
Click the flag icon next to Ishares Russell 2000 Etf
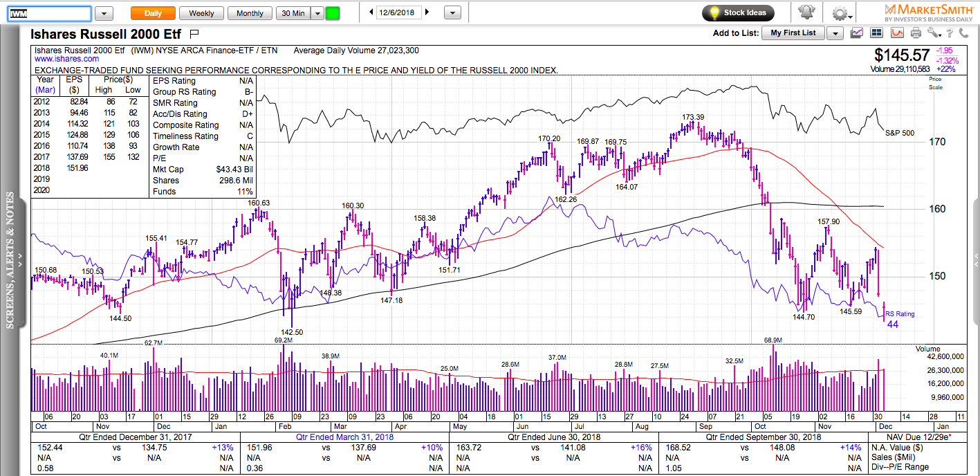coord(194,33)
